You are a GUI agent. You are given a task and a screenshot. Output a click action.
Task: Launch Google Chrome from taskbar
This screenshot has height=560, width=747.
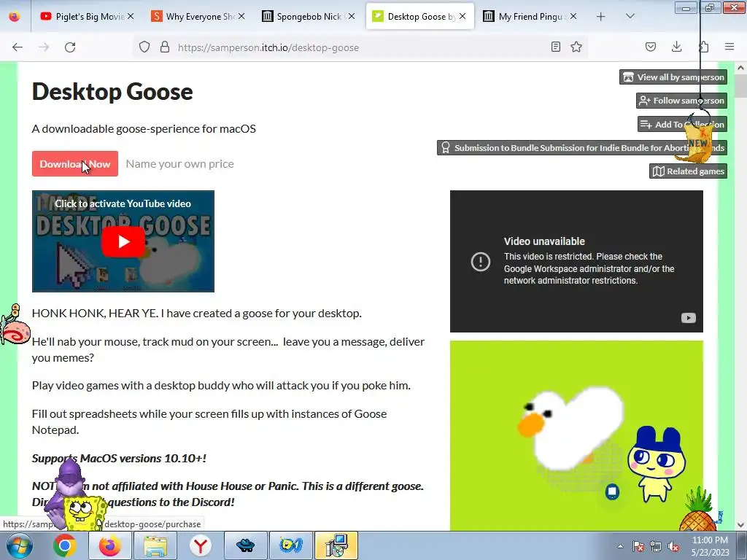coord(65,545)
